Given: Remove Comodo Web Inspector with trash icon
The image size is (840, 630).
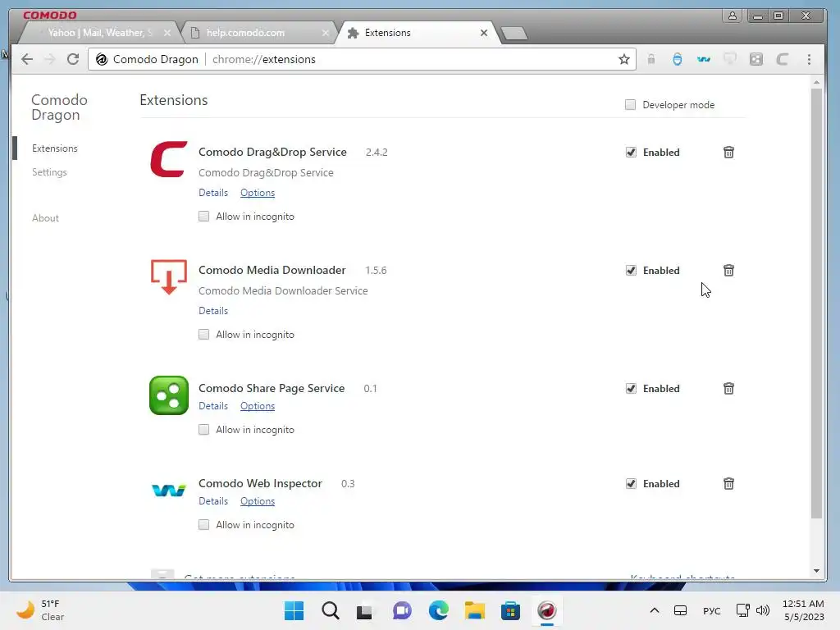Looking at the screenshot, I should pyautogui.click(x=728, y=484).
